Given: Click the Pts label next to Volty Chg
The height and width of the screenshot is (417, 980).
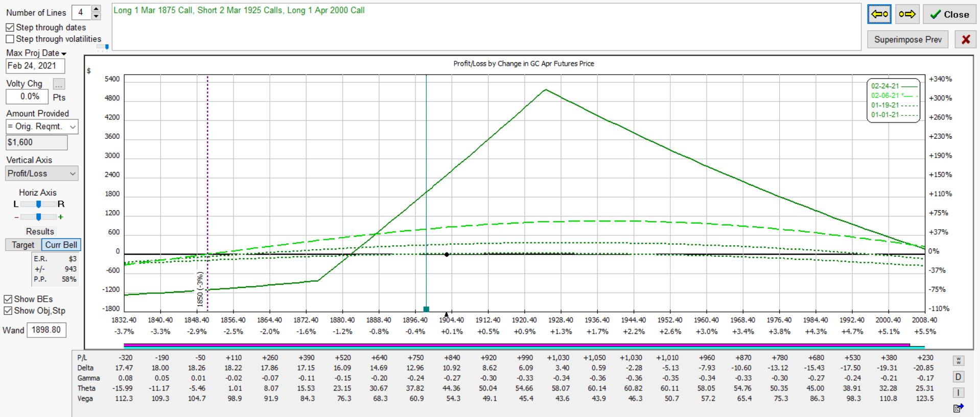Looking at the screenshot, I should 59,97.
